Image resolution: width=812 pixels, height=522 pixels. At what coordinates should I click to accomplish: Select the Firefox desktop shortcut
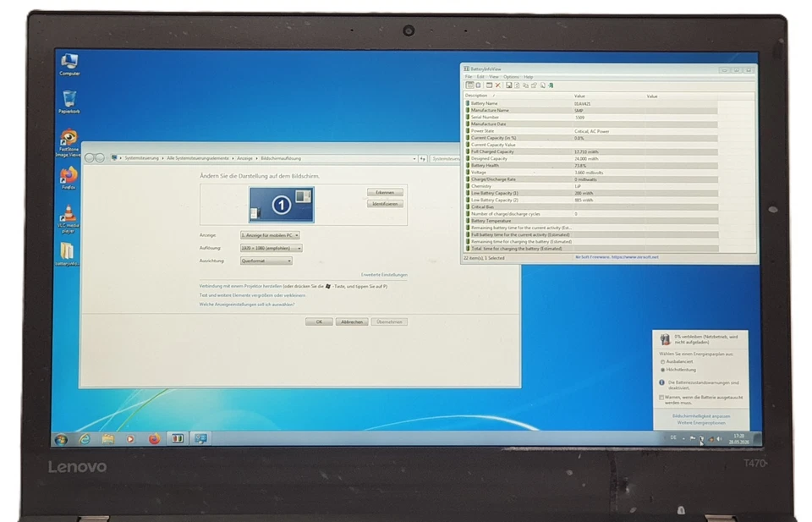[69, 178]
